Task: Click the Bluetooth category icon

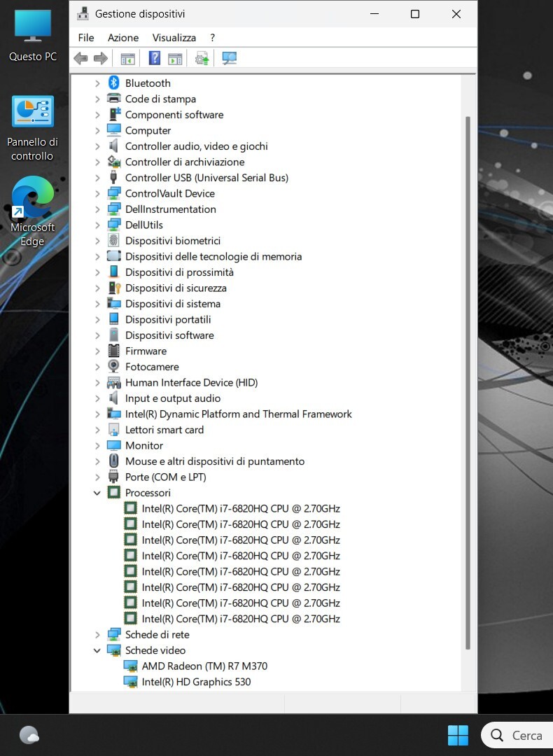Action: (x=114, y=83)
